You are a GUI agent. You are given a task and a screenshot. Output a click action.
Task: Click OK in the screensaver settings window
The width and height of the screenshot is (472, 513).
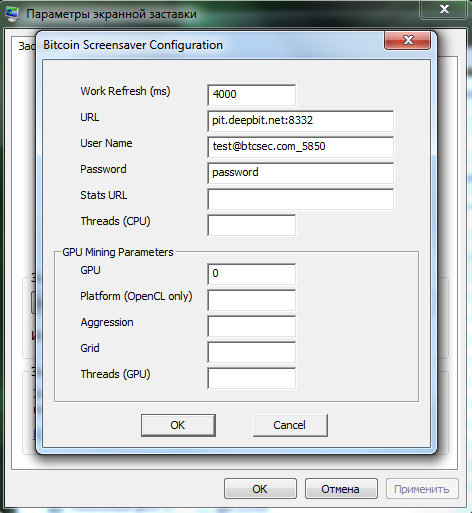pos(260,489)
